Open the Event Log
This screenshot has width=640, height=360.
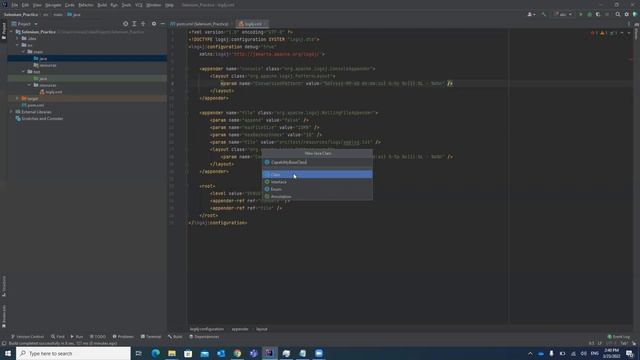(x=619, y=337)
